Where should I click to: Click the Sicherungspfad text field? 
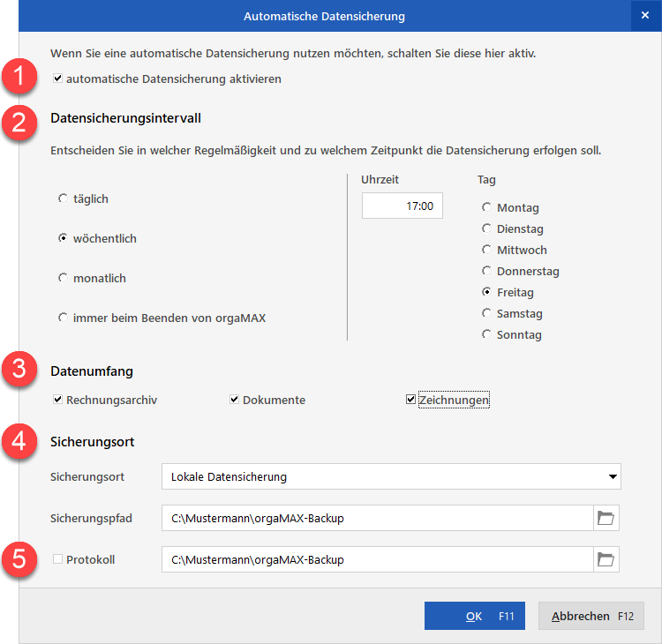click(378, 518)
